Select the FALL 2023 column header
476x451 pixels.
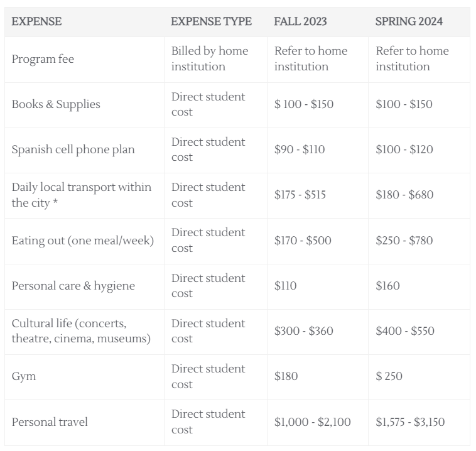coord(300,21)
